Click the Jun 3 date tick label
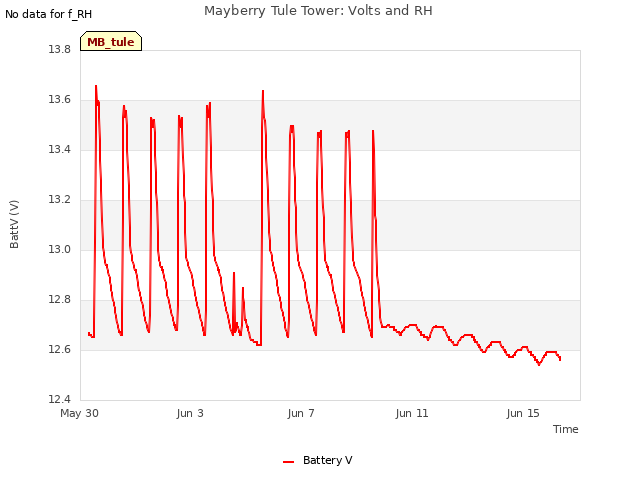The width and height of the screenshot is (640, 480). point(190,413)
